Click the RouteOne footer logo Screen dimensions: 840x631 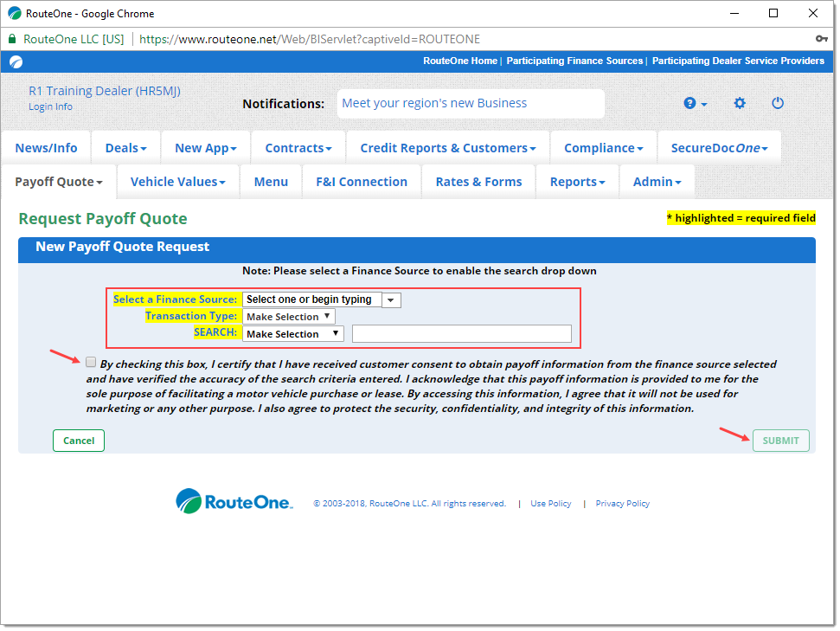click(234, 502)
